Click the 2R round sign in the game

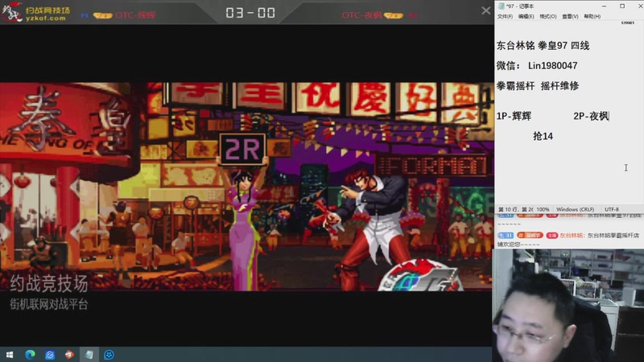tap(242, 149)
